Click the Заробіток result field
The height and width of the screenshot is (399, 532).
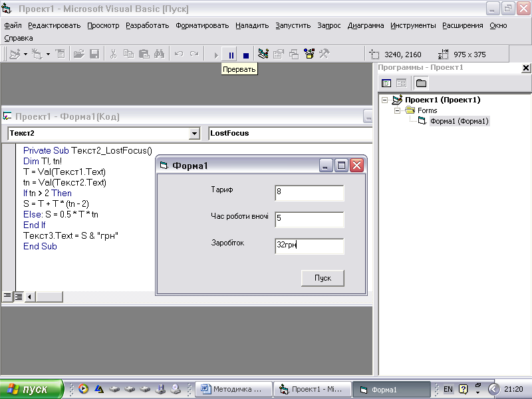309,246
